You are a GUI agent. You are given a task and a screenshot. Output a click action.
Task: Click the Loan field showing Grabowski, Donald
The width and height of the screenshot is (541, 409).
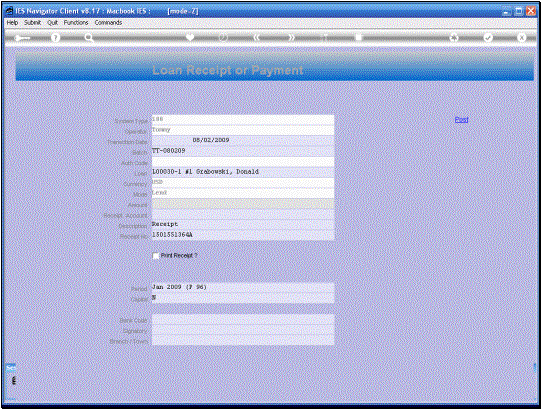243,172
